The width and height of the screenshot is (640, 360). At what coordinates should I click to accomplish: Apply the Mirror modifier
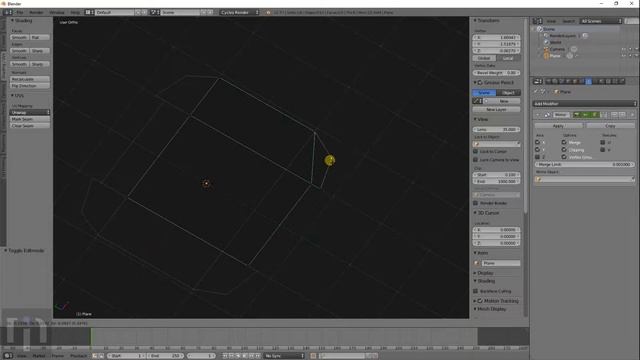[558, 126]
